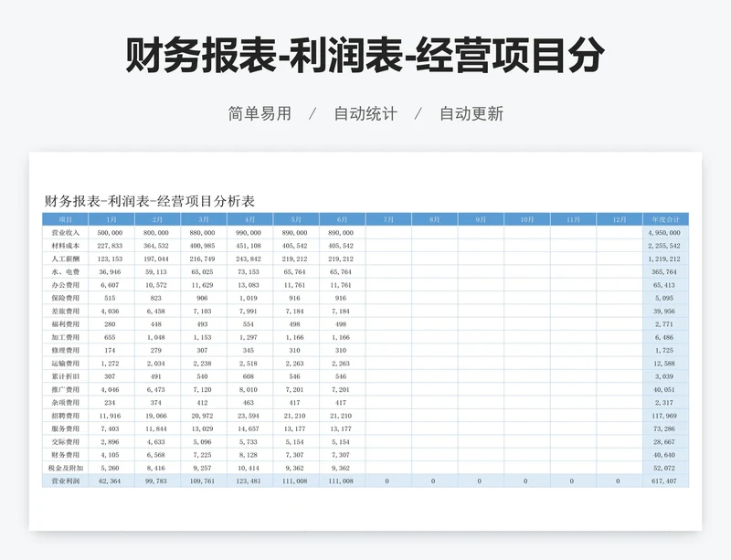Select annual material cost total 2,255,542
The image size is (731, 560).
tap(664, 246)
